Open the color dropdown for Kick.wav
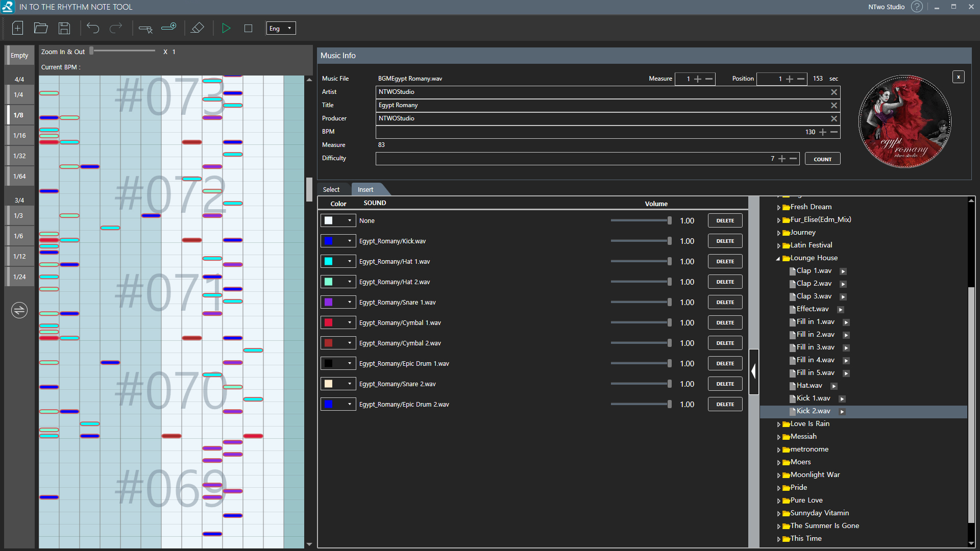980x551 pixels. click(349, 241)
